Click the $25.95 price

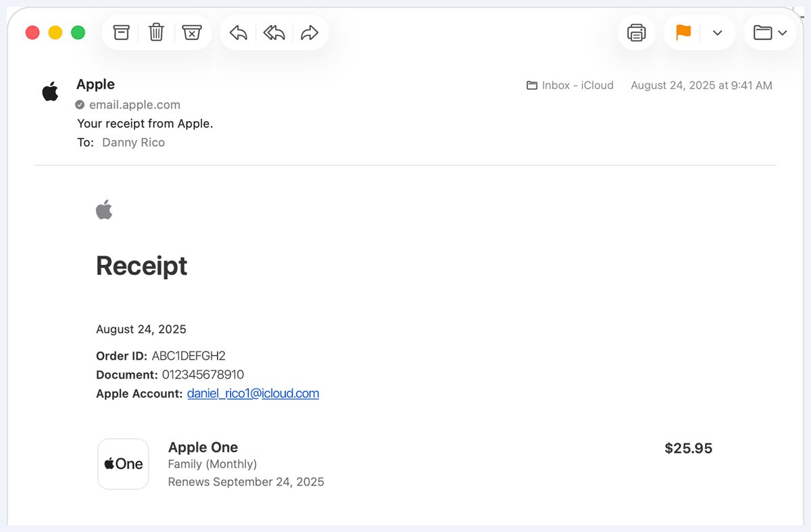tap(689, 448)
